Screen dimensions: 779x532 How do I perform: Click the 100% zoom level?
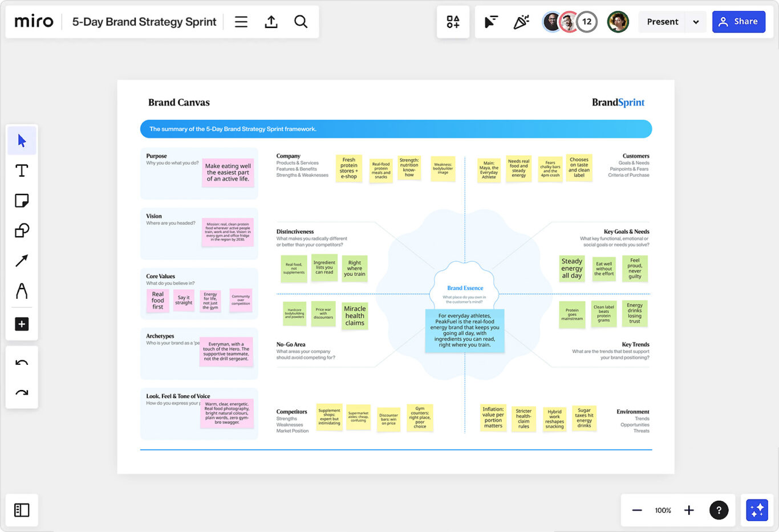click(x=663, y=510)
